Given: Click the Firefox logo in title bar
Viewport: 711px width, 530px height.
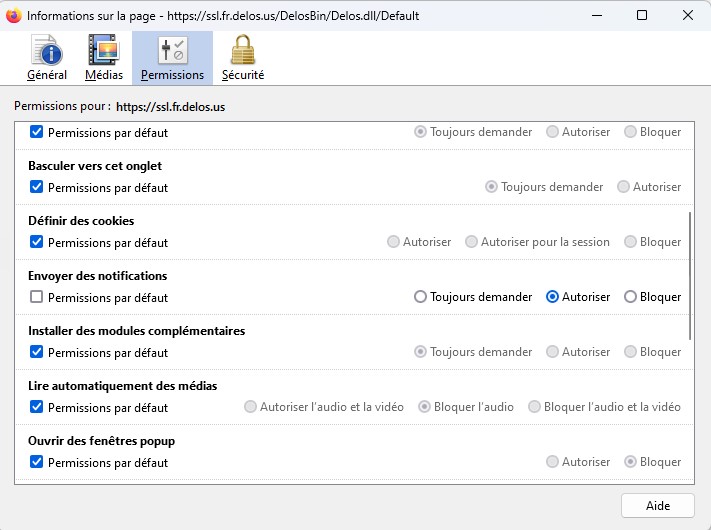Looking at the screenshot, I should [x=14, y=15].
